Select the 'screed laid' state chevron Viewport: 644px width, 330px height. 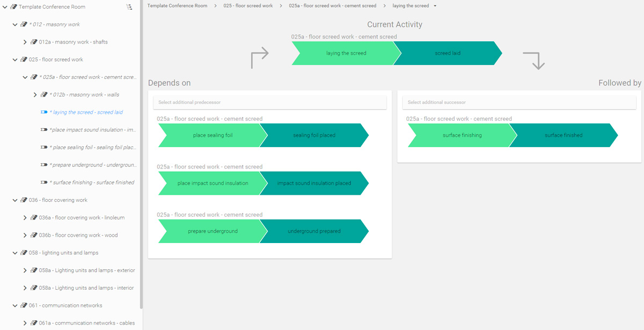pos(448,53)
